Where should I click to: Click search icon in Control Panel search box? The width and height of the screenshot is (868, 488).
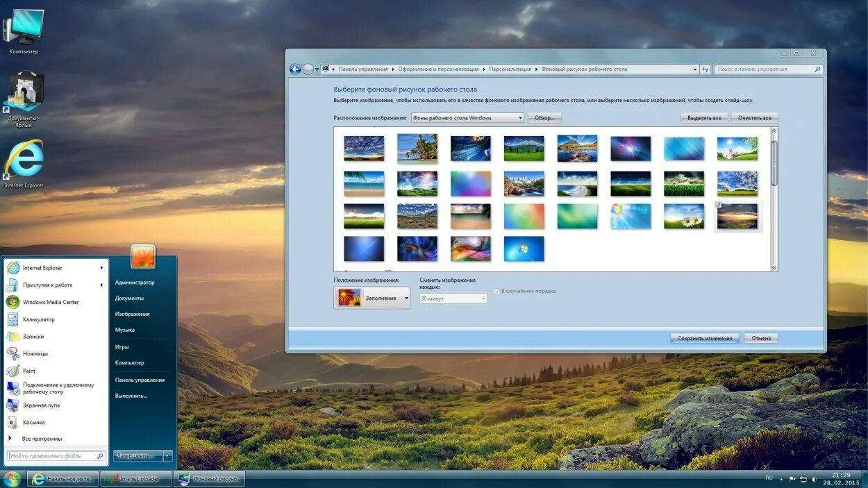tap(817, 69)
